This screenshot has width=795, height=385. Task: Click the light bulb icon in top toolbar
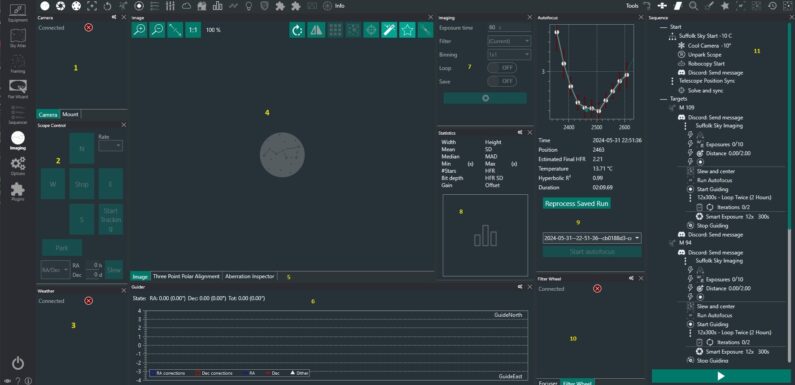(248, 6)
